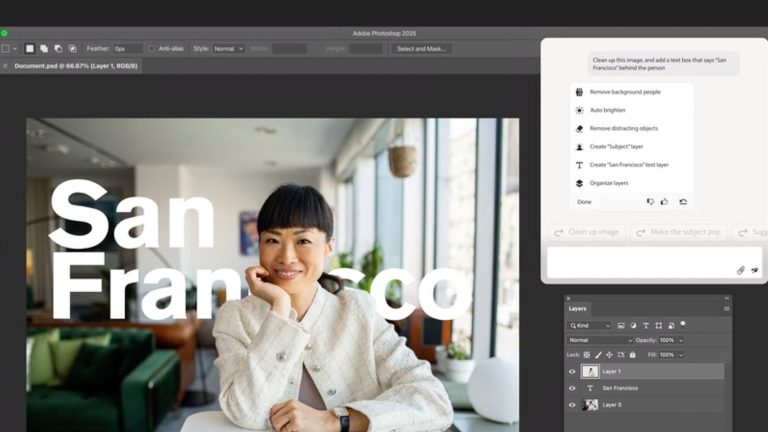Open the Layers panel options menu icon
The image size is (768, 432).
(726, 309)
